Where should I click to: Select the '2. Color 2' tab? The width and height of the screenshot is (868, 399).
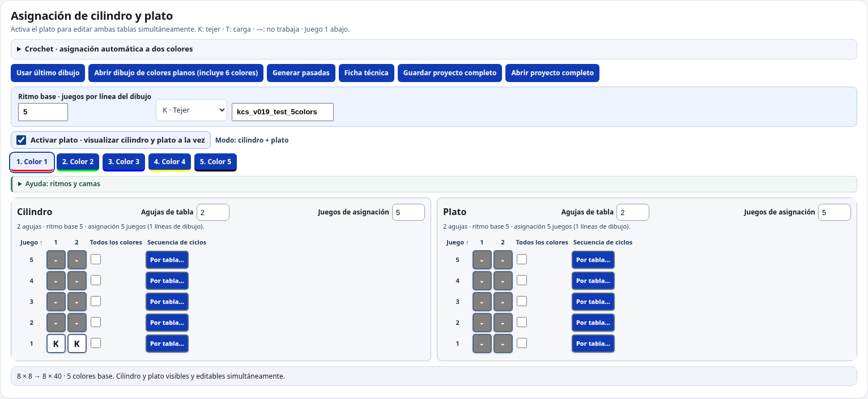(x=78, y=162)
